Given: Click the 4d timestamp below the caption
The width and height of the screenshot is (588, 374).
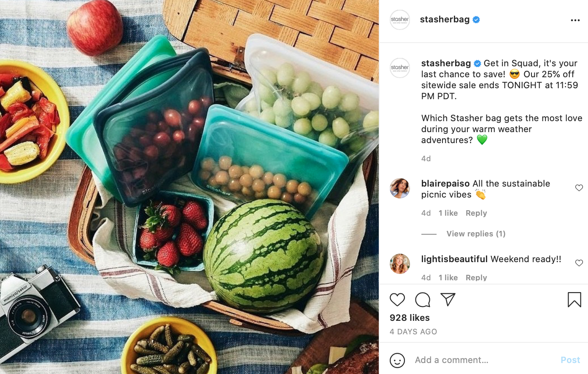Looking at the screenshot, I should click(426, 158).
